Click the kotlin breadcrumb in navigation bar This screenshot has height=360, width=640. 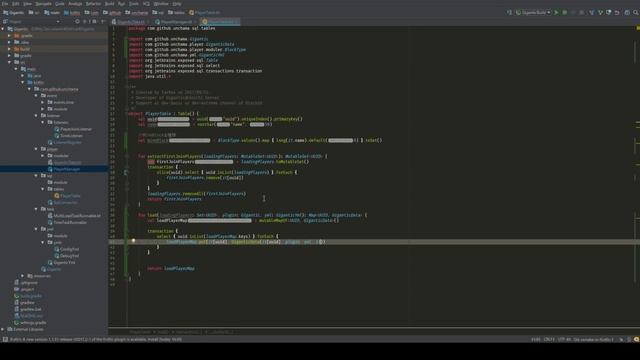click(x=72, y=13)
